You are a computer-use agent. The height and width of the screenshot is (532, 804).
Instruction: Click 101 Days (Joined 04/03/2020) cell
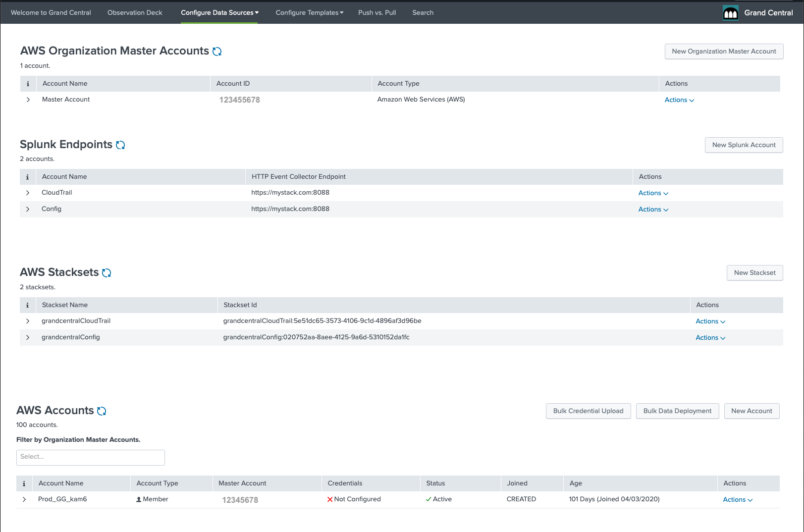tap(614, 499)
